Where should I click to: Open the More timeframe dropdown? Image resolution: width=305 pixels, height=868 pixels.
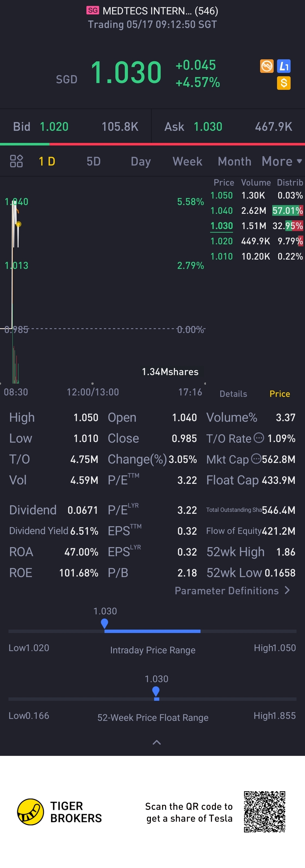click(x=282, y=161)
